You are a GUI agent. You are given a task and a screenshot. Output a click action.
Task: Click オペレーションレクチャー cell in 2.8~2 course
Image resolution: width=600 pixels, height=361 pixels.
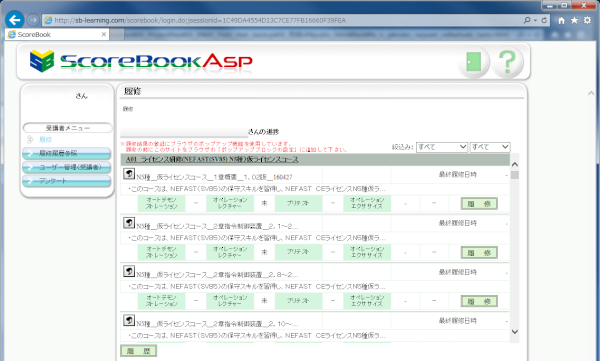(230, 301)
